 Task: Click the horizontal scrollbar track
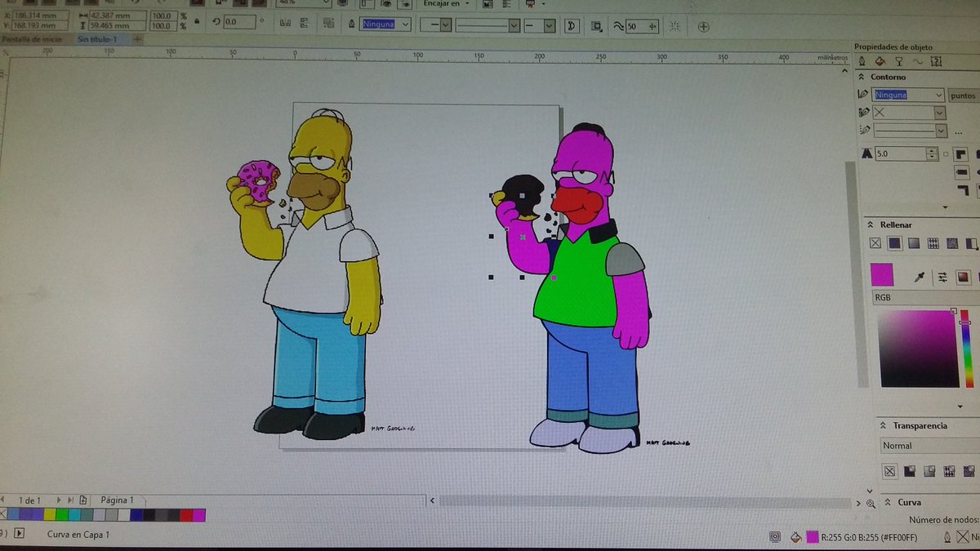click(645, 500)
